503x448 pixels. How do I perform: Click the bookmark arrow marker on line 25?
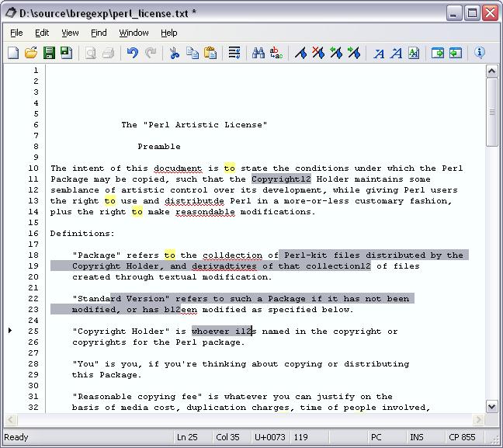10,330
